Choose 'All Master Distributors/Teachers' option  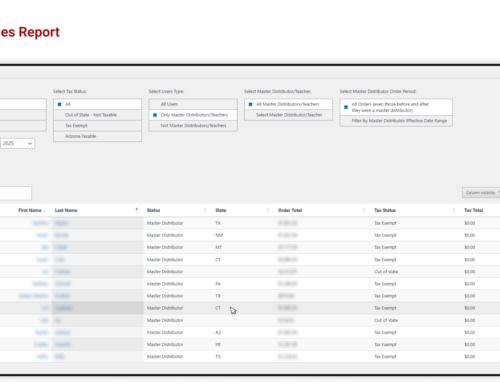(288, 104)
